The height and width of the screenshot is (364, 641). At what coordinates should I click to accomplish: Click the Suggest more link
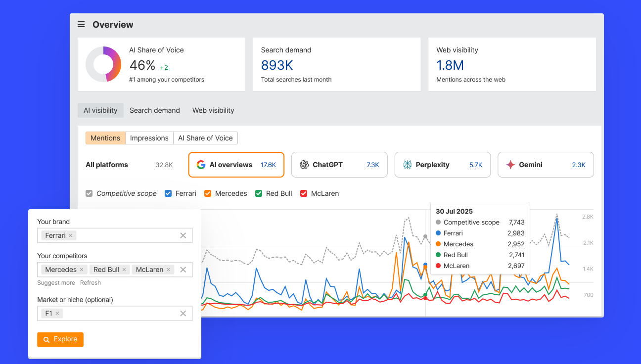[56, 283]
